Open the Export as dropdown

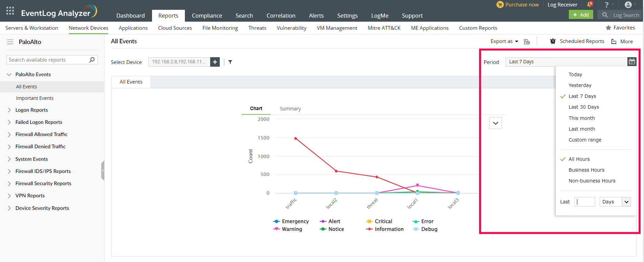tap(504, 41)
